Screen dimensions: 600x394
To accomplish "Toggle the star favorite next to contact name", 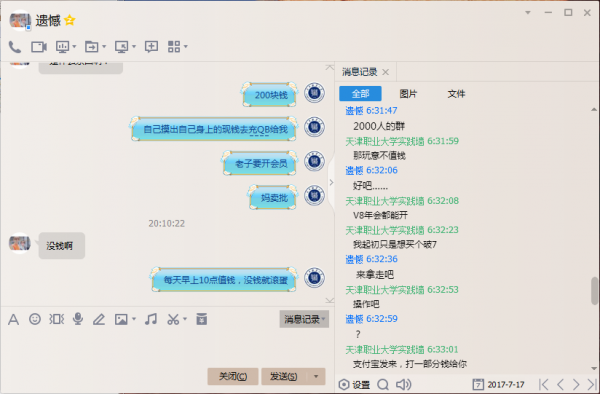I will tap(70, 20).
